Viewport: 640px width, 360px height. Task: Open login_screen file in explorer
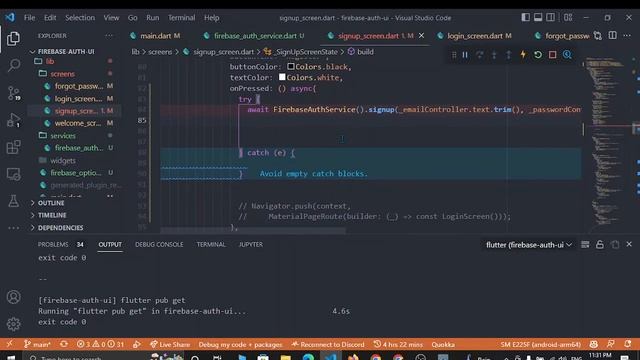click(x=78, y=99)
